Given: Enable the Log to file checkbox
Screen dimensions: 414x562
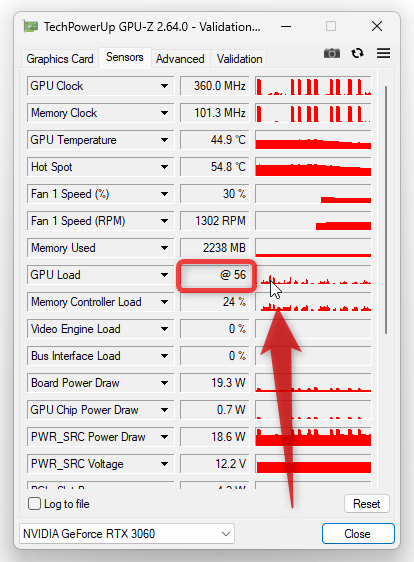Looking at the screenshot, I should tap(34, 504).
